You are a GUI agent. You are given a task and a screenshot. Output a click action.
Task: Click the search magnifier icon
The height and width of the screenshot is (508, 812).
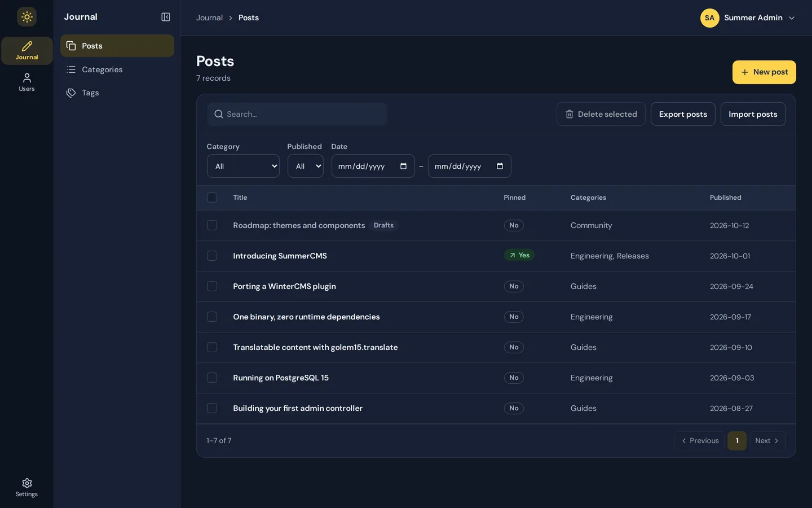point(219,114)
